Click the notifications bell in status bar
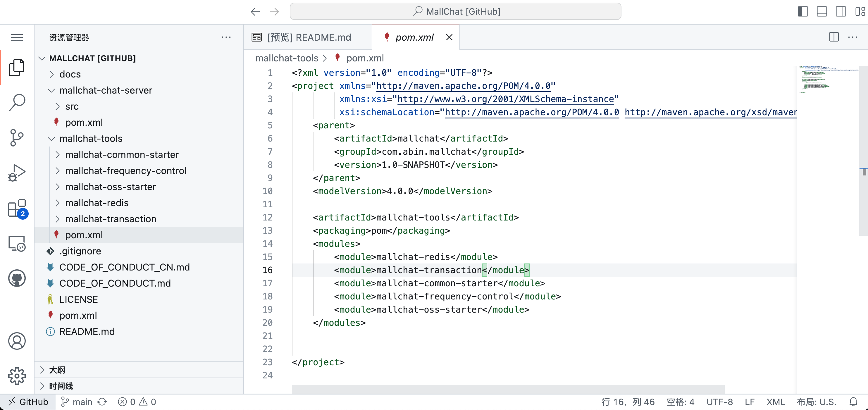This screenshot has height=410, width=868. pyautogui.click(x=853, y=402)
